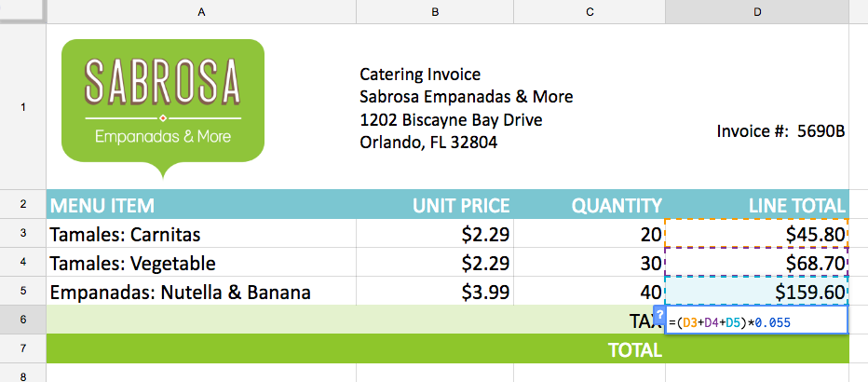Click the $159.60 line total cell

click(757, 293)
